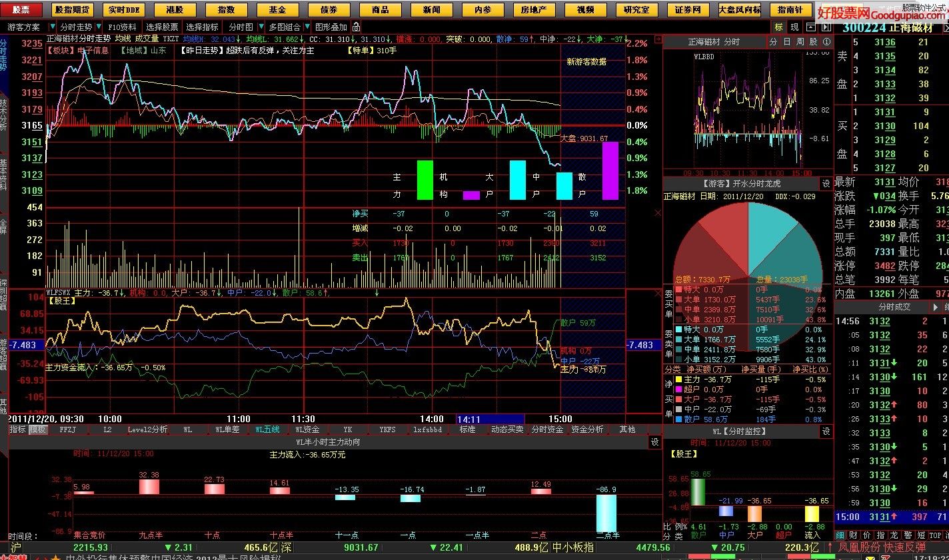Click the panel layout icon beside 现
949x560 pixels.
810,27
